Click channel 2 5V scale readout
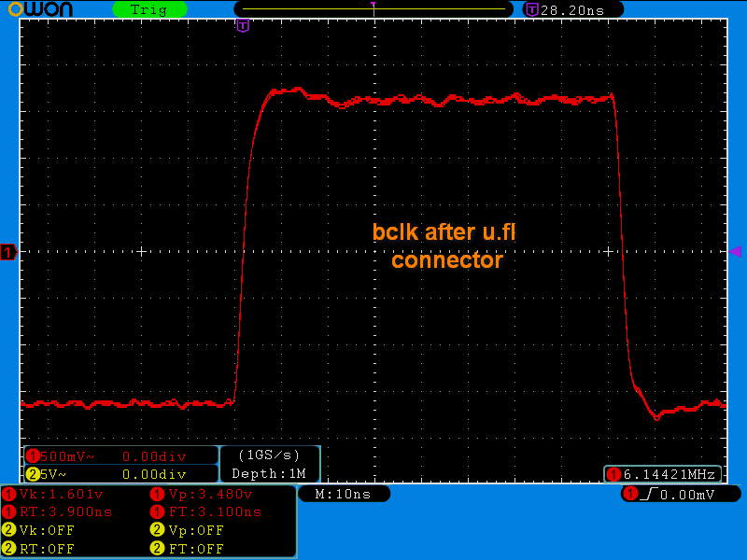The width and height of the screenshot is (747, 560). [x=53, y=474]
